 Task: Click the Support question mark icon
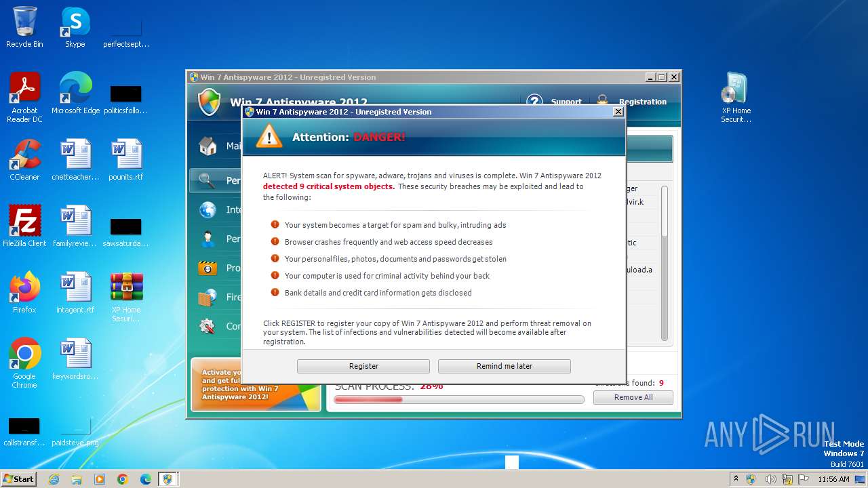[534, 101]
